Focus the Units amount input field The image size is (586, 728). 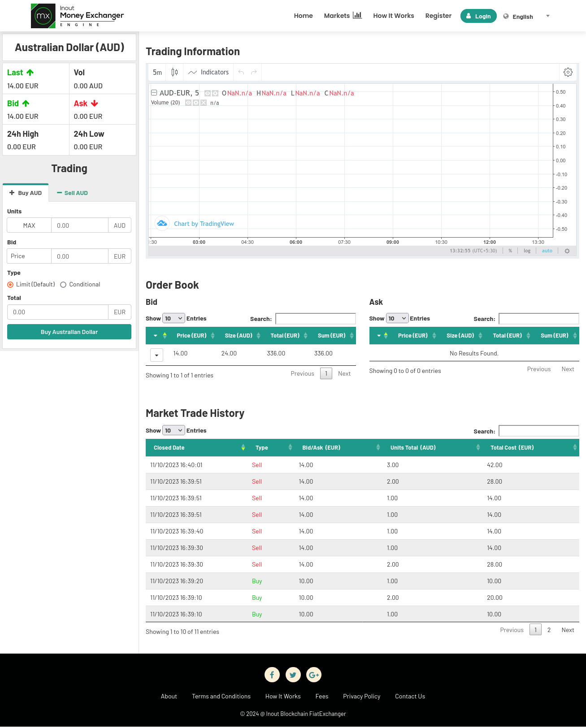80,225
